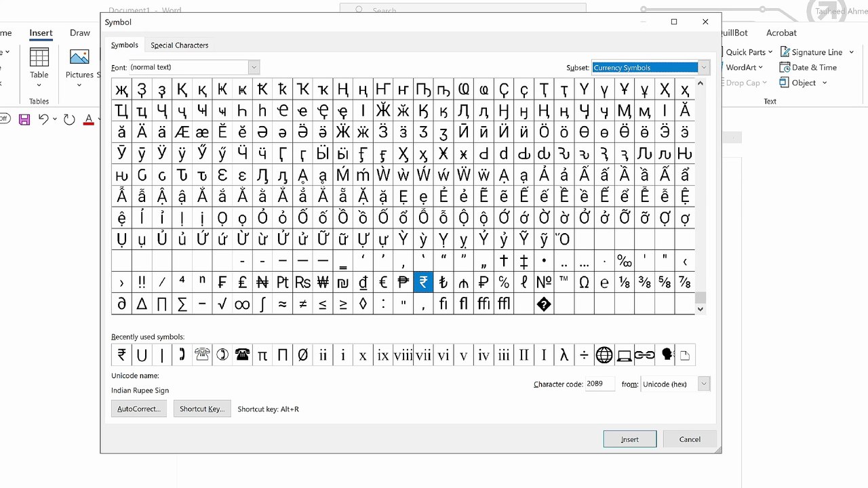Select the Won currency sign

click(x=323, y=283)
